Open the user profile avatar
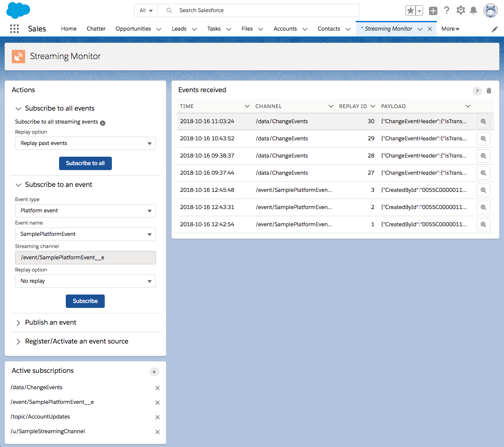The height and width of the screenshot is (447, 504). pos(490,10)
